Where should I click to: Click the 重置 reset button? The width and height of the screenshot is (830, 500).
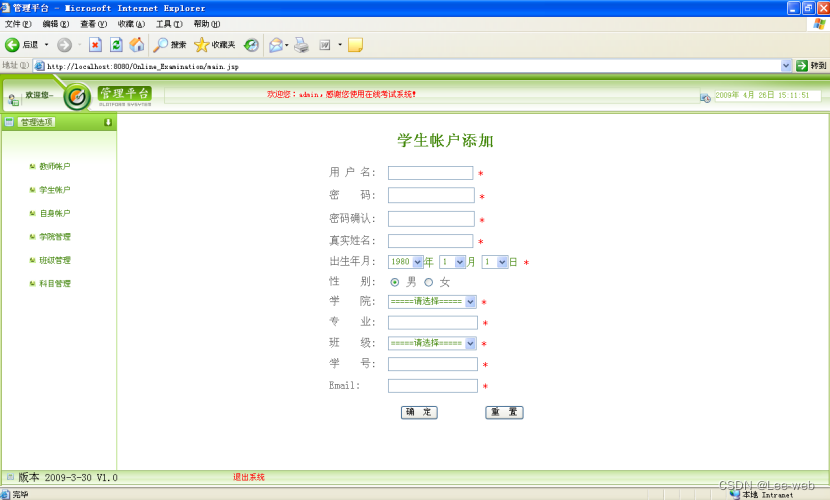pos(504,412)
